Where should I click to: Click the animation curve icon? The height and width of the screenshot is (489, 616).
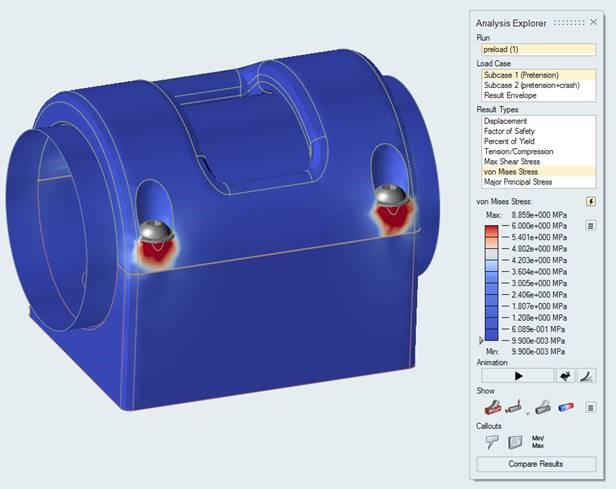[x=587, y=376]
